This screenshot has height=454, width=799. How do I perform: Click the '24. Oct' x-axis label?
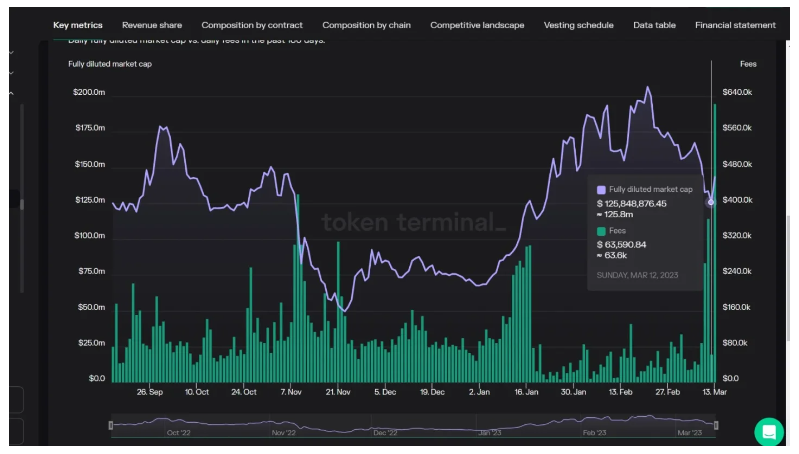pyautogui.click(x=244, y=392)
